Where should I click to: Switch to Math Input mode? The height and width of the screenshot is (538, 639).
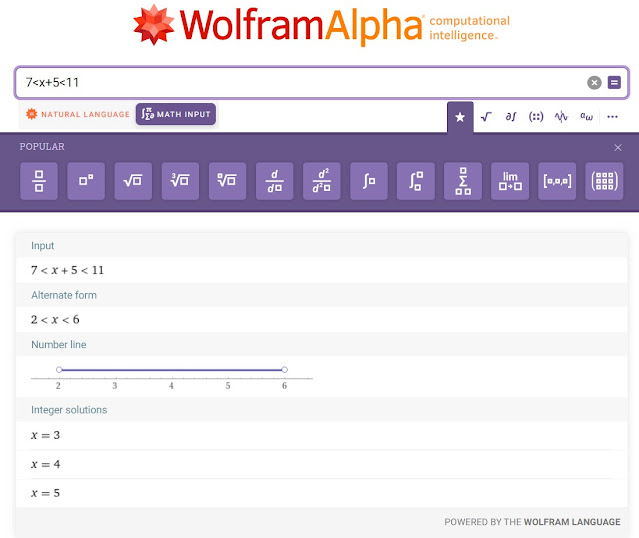[176, 114]
